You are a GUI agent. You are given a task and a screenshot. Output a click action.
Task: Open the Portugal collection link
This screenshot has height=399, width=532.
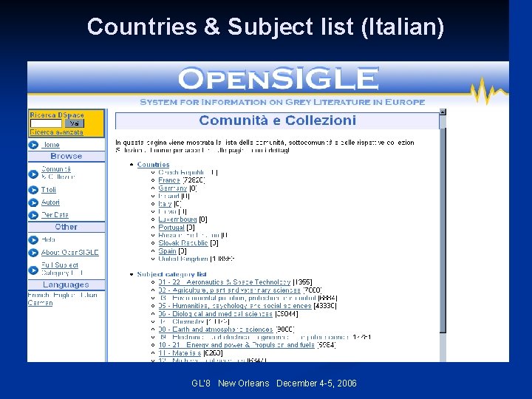171,228
